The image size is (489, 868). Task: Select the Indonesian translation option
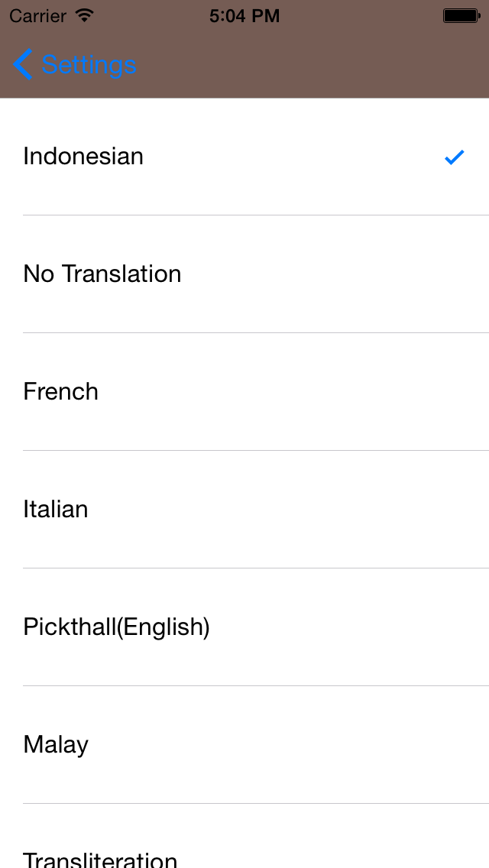pos(83,157)
